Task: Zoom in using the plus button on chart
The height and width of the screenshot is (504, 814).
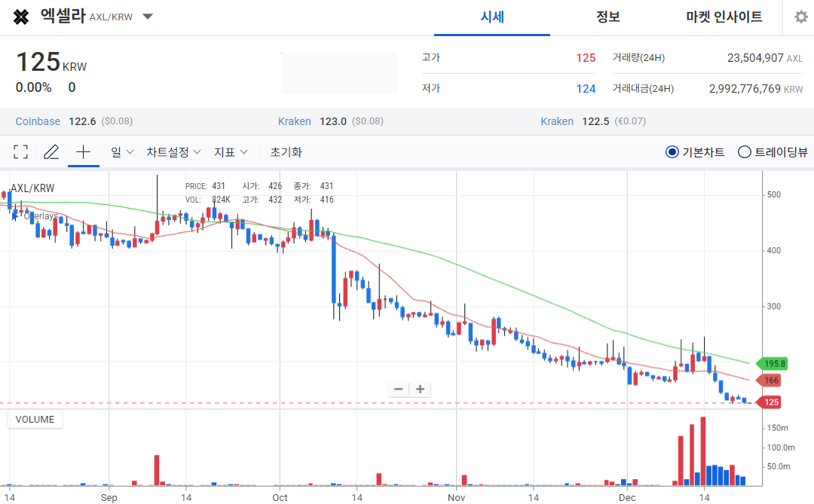Action: (x=419, y=388)
